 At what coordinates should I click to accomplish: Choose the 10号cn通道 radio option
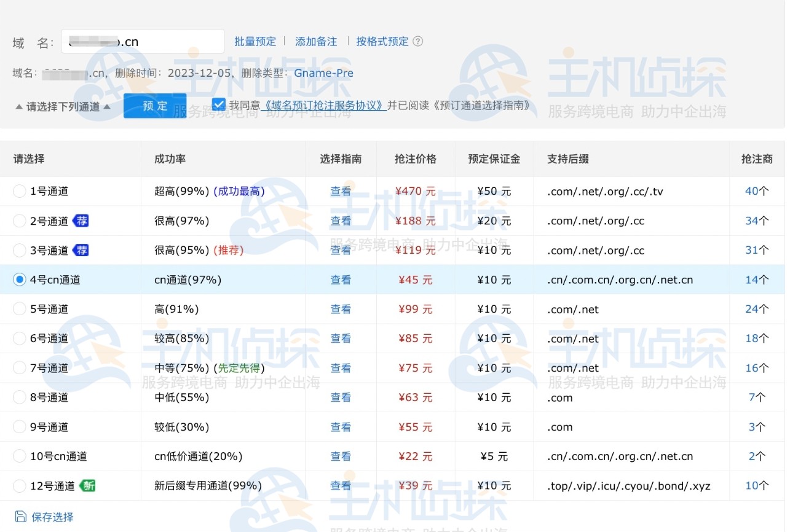coord(20,456)
